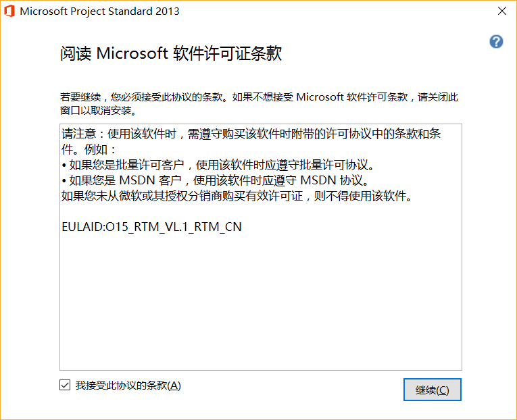This screenshot has width=517, height=420.
Task: Click the Office logo in title bar
Action: 9,11
